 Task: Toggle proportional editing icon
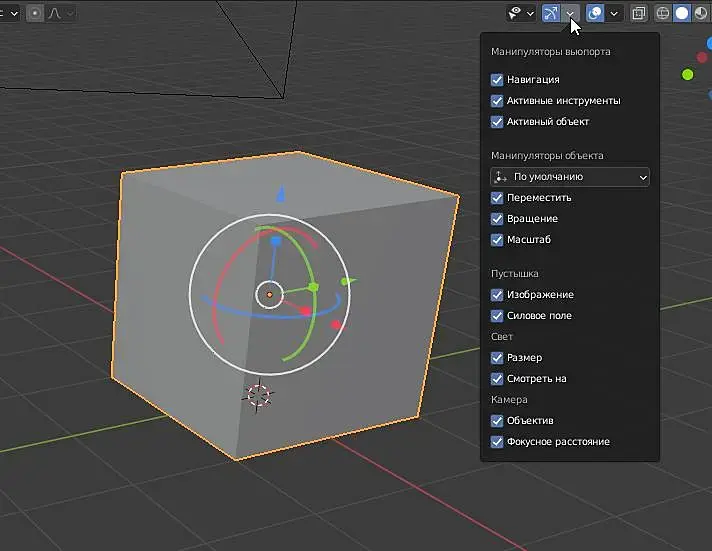pos(35,14)
